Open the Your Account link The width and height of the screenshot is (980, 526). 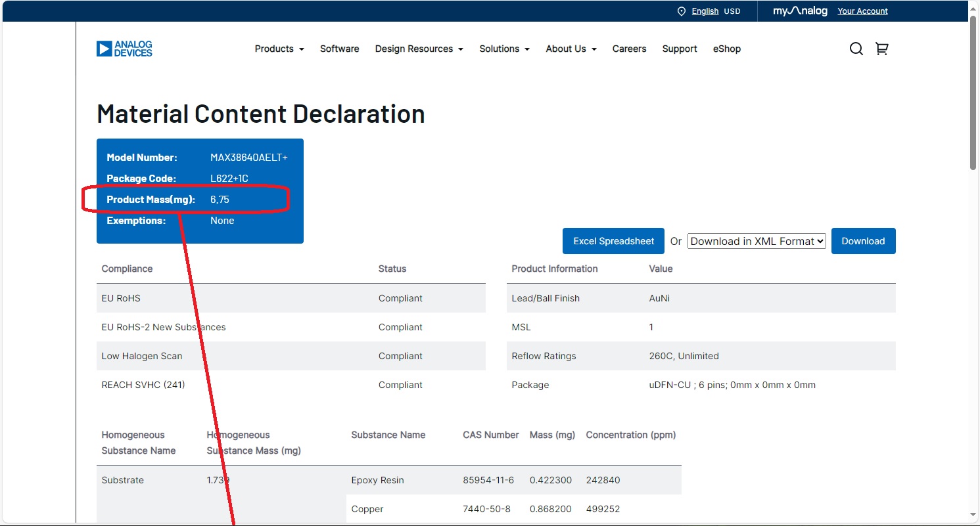pos(862,11)
